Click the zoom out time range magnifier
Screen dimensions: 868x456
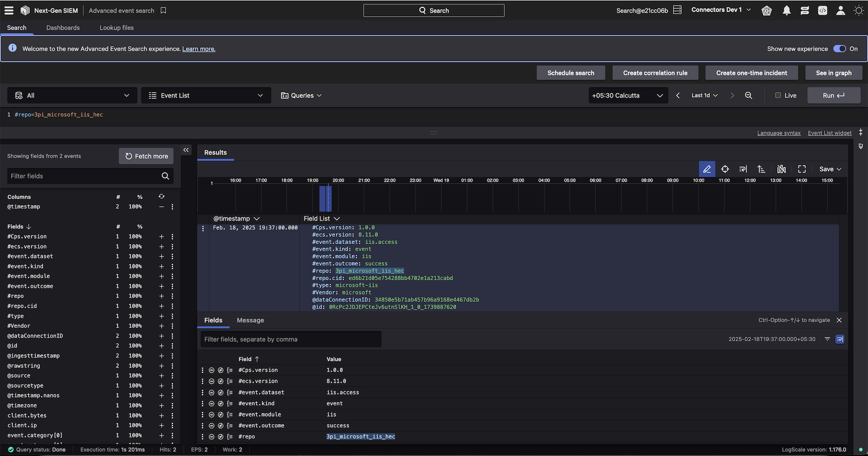(x=749, y=95)
